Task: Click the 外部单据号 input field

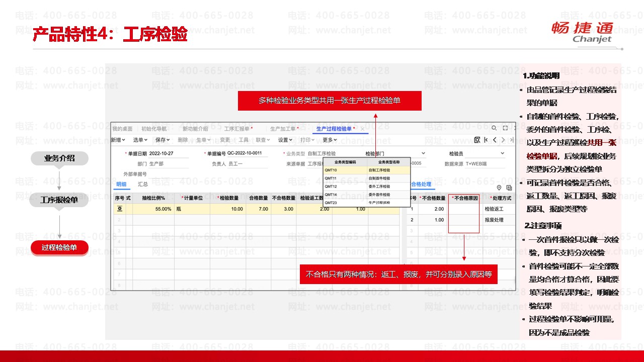Action: 168,174
